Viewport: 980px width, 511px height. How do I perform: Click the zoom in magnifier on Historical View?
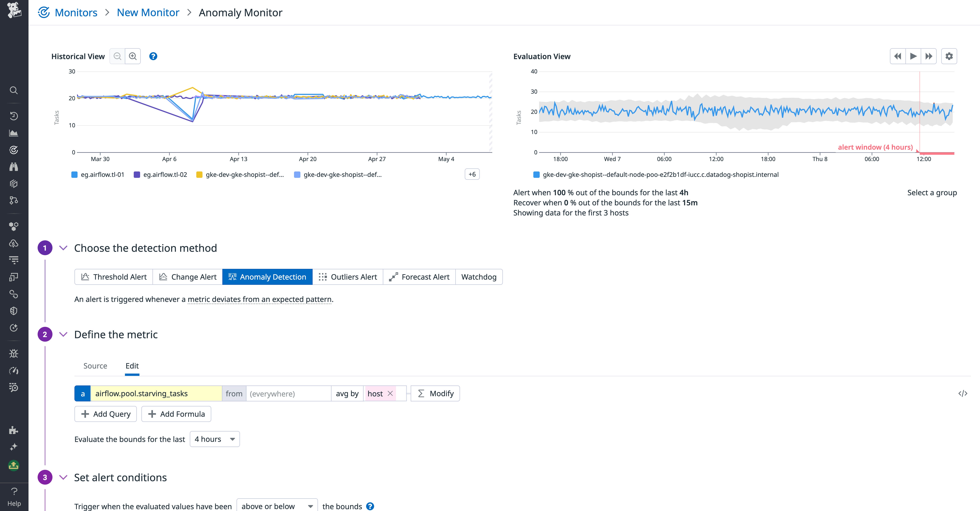coord(133,56)
